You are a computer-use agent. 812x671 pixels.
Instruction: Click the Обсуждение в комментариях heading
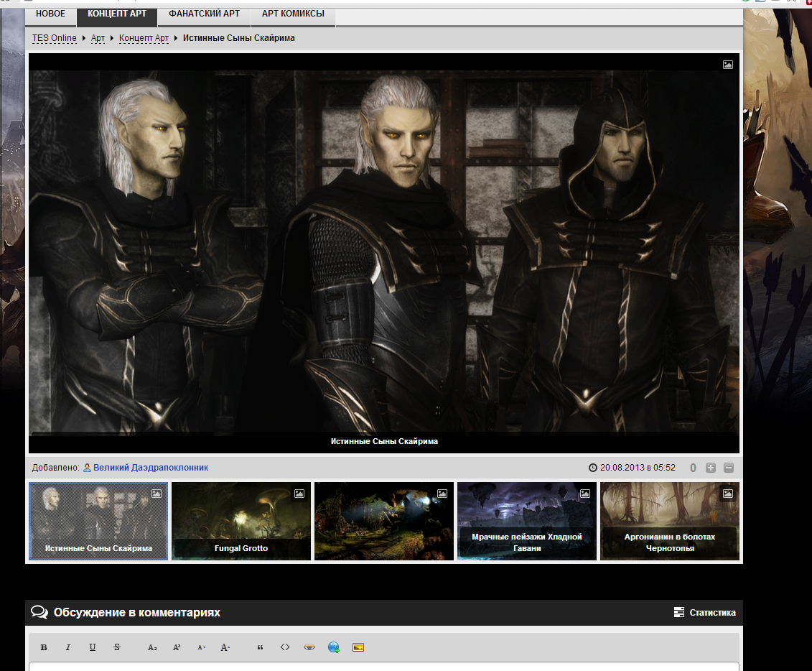[136, 613]
